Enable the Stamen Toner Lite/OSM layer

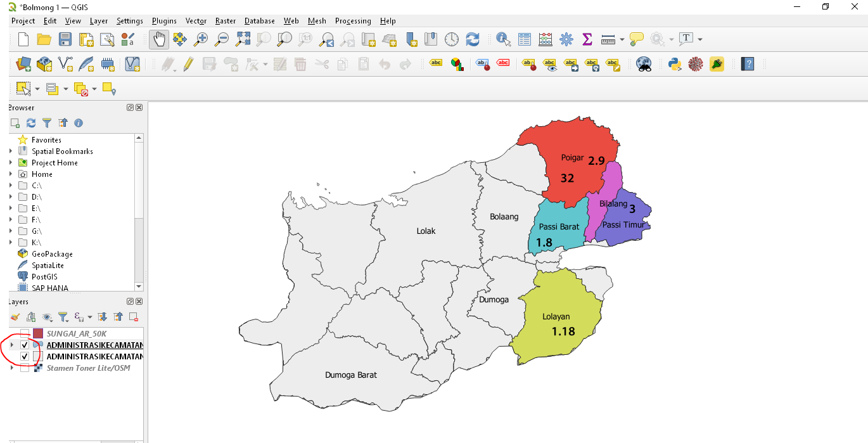coord(25,368)
